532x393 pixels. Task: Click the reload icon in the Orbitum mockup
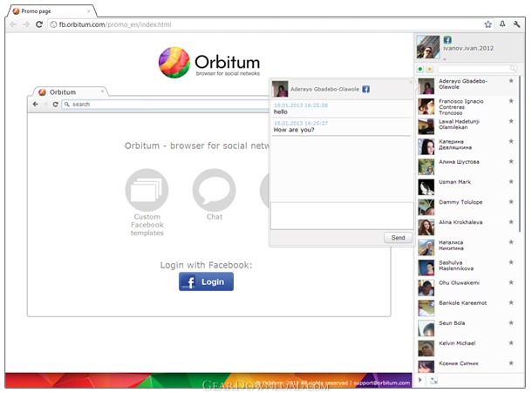point(55,104)
